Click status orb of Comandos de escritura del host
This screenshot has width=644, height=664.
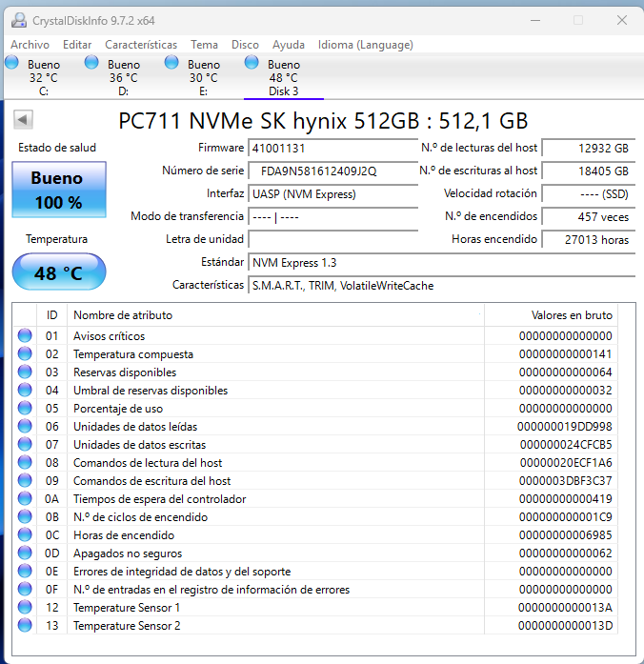tap(25, 480)
